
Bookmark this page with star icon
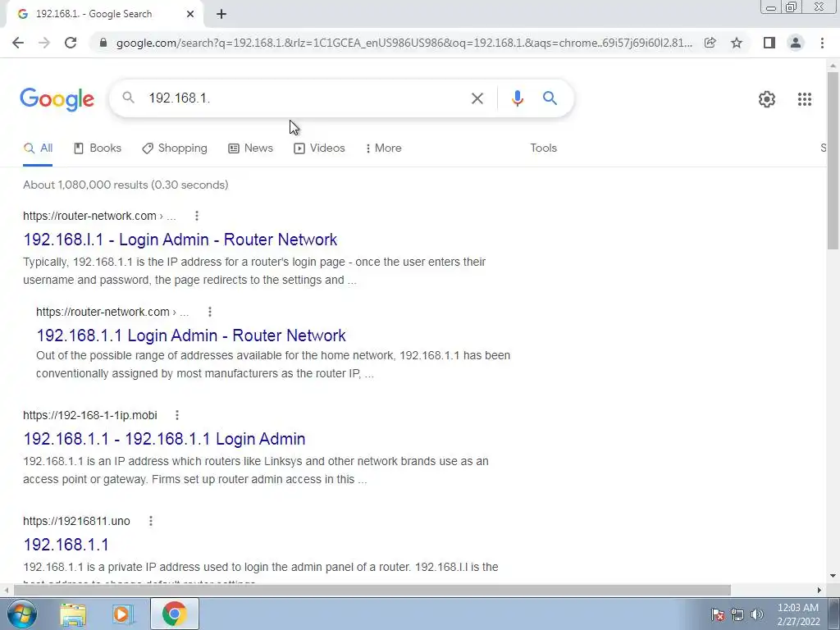point(737,43)
